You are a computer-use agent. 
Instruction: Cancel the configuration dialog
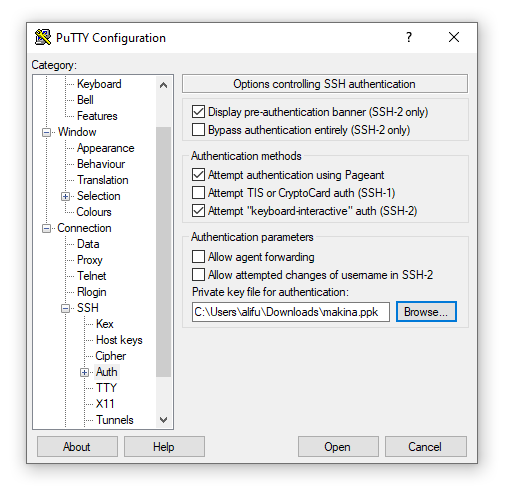coord(425,447)
